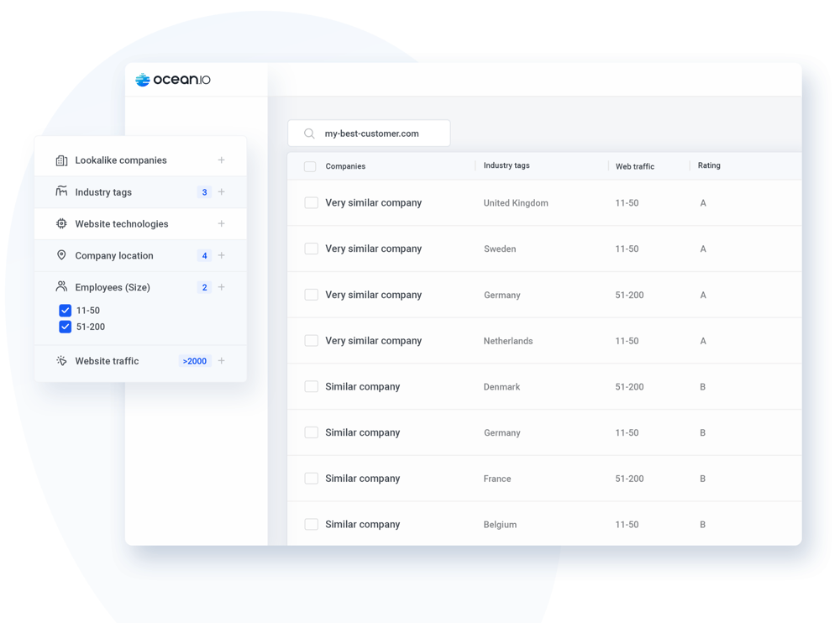
Task: Expand Lookalike companies with plus
Action: coord(221,160)
